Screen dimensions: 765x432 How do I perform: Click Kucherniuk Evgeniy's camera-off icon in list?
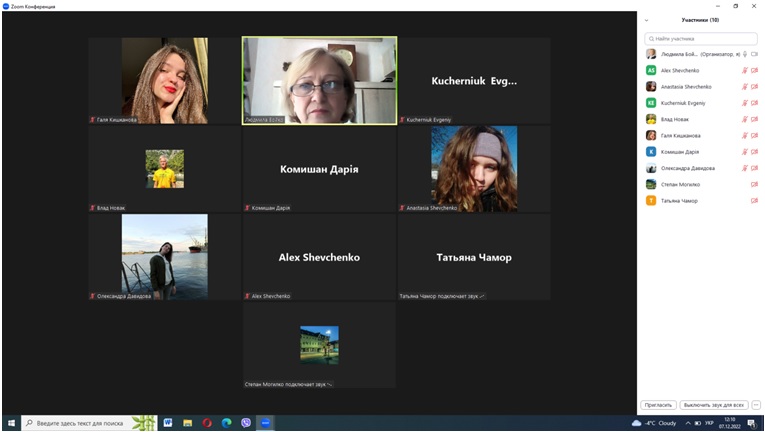(754, 103)
